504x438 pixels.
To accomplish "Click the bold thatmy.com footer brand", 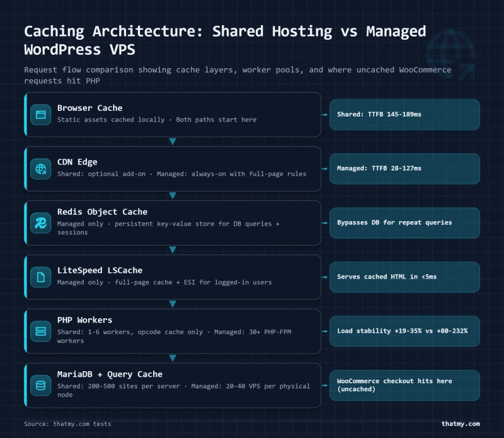I will coord(461,424).
